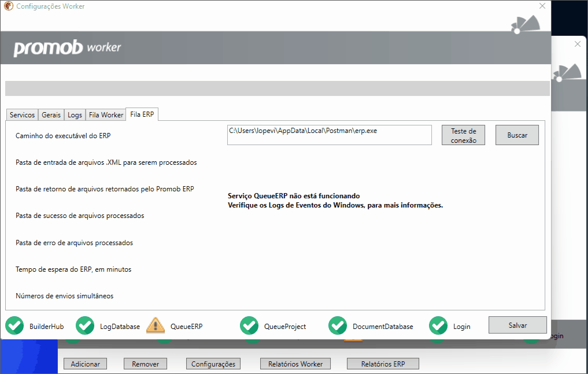Open Relatórios ERP in the background window
The width and height of the screenshot is (588, 374).
[x=383, y=364]
